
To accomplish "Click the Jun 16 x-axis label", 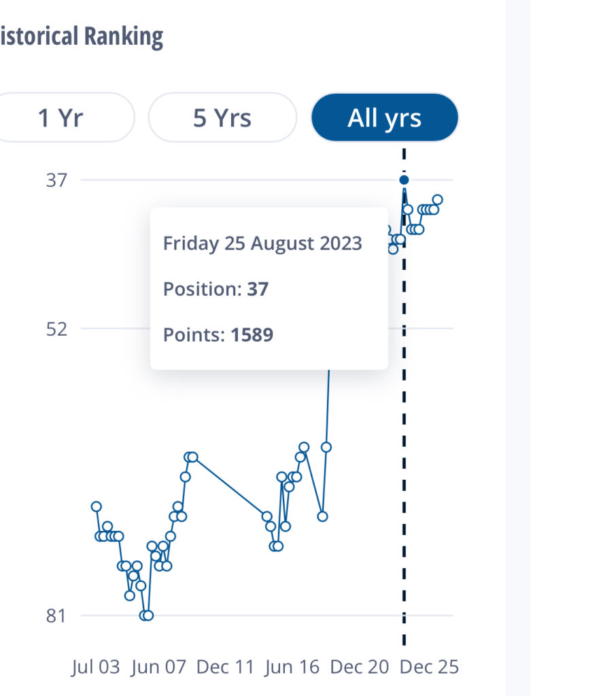I will pyautogui.click(x=294, y=667).
